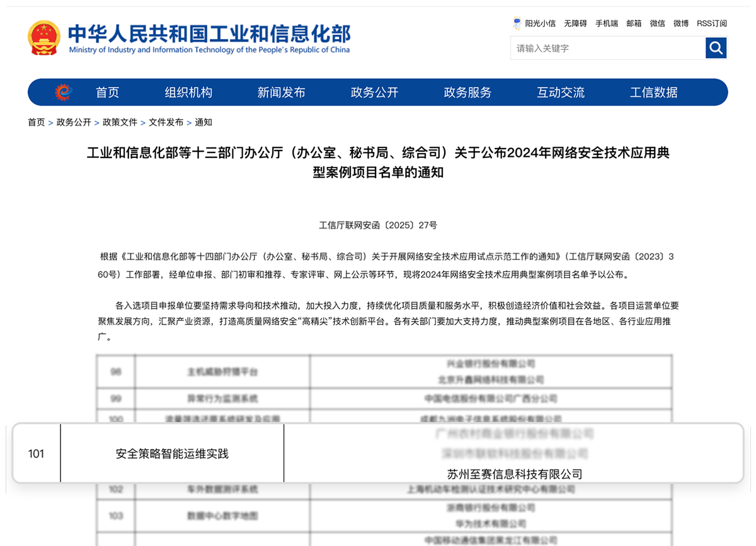Click the national emblem logo
This screenshot has height=546, width=756.
[44, 38]
